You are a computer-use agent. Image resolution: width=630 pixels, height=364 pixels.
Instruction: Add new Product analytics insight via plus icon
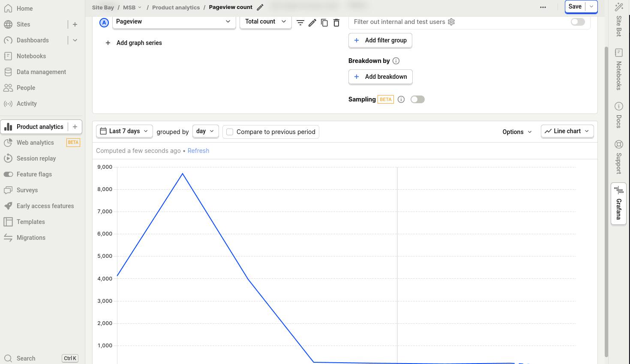click(x=75, y=127)
